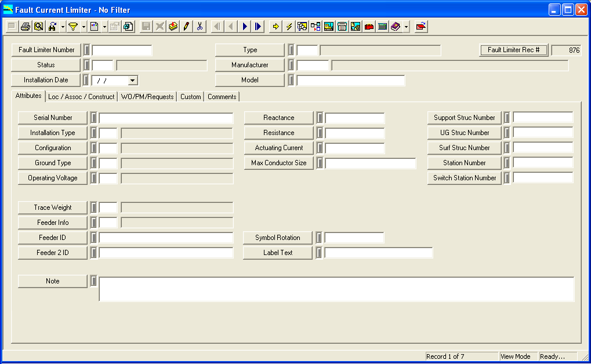Viewport: 591px width, 364px height.
Task: Click the Station Number input field
Action: pyautogui.click(x=543, y=162)
